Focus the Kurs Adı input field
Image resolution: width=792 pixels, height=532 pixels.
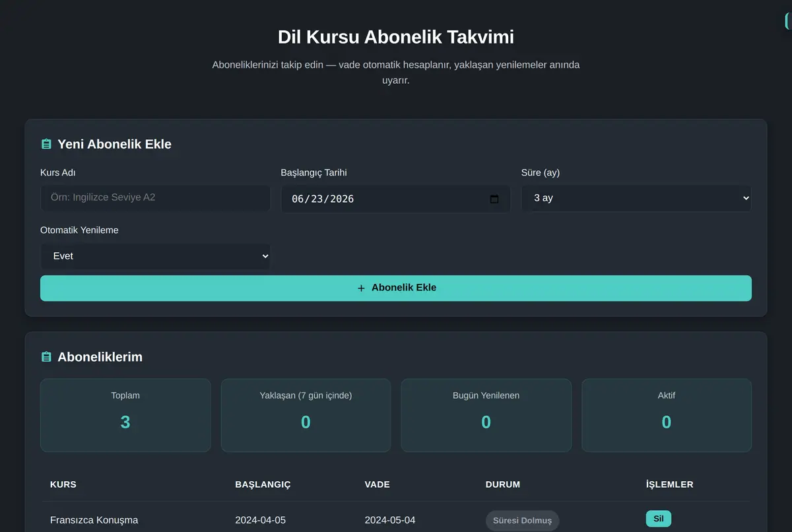(x=155, y=197)
